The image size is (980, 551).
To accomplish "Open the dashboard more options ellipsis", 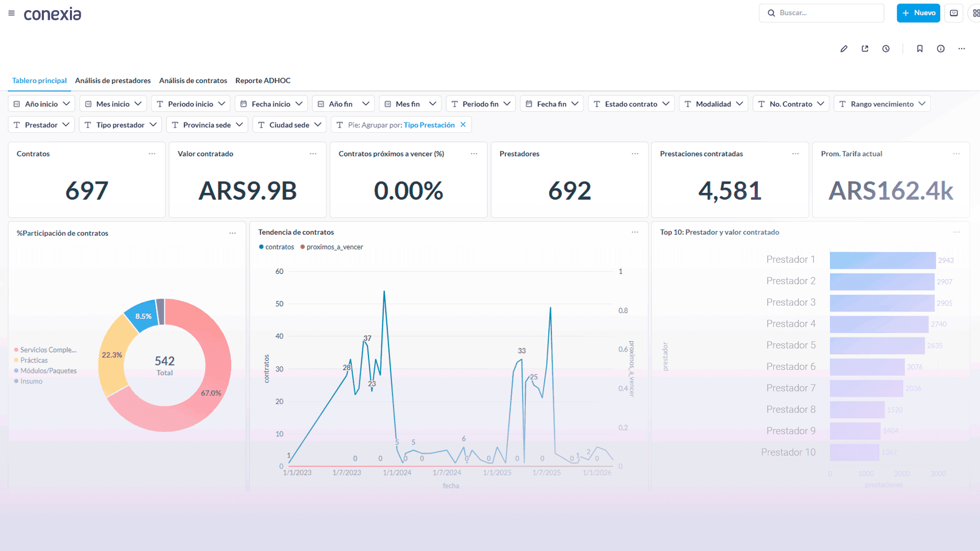I will point(962,49).
